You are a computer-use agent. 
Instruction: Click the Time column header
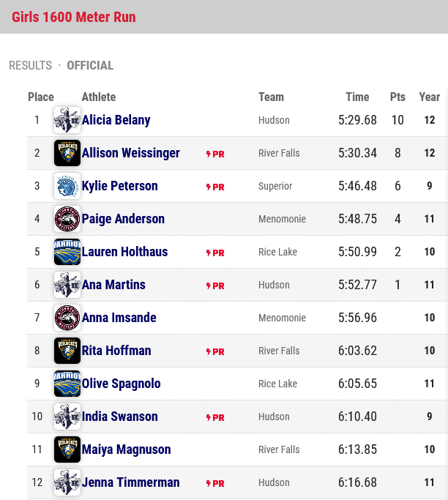[357, 97]
